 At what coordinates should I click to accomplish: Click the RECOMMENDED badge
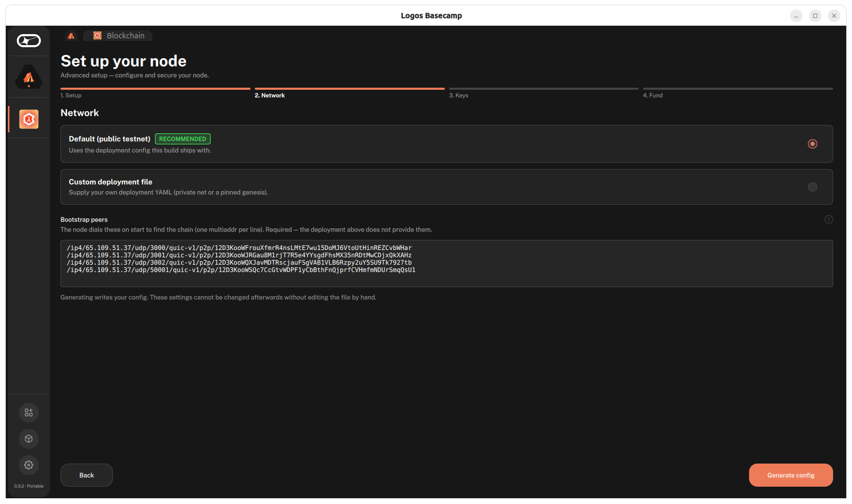click(x=183, y=139)
